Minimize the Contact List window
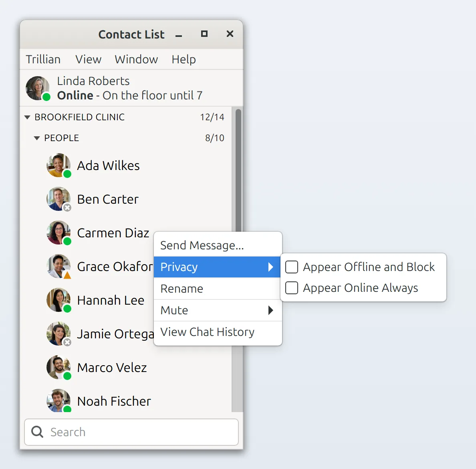This screenshot has height=469, width=476. [x=179, y=36]
